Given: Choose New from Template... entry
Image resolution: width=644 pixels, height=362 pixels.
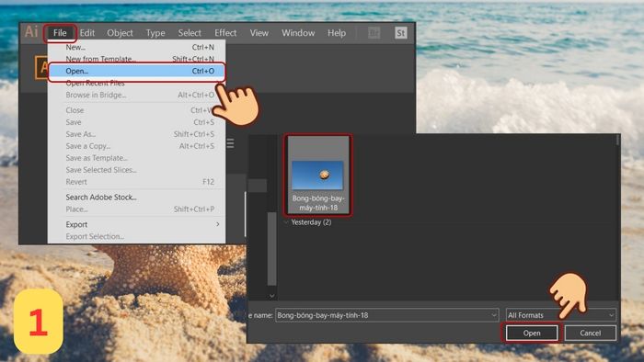Looking at the screenshot, I should pos(137,59).
